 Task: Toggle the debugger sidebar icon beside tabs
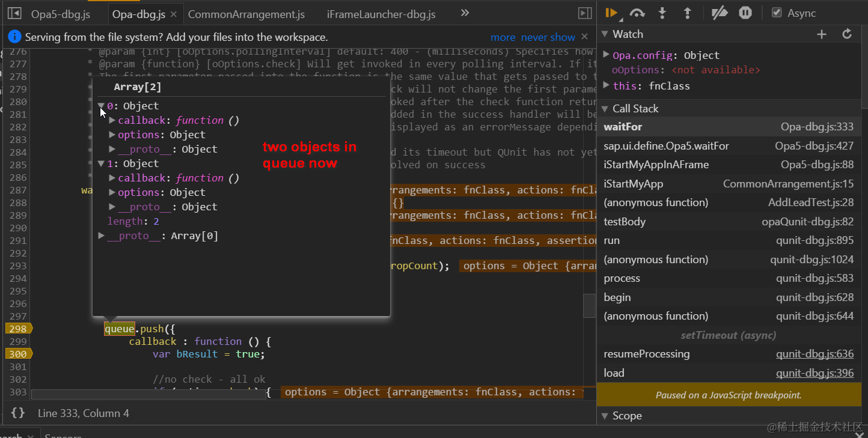[584, 13]
